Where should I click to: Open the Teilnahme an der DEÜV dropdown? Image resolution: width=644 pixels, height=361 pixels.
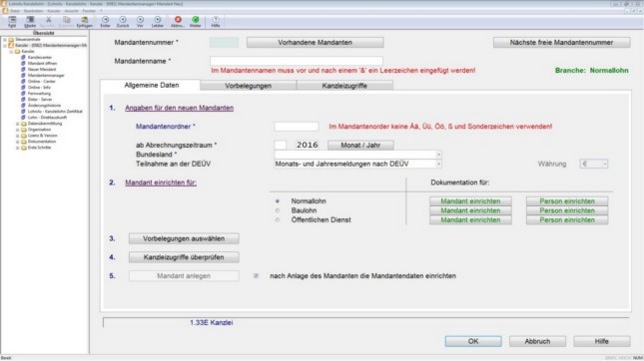coord(438,165)
